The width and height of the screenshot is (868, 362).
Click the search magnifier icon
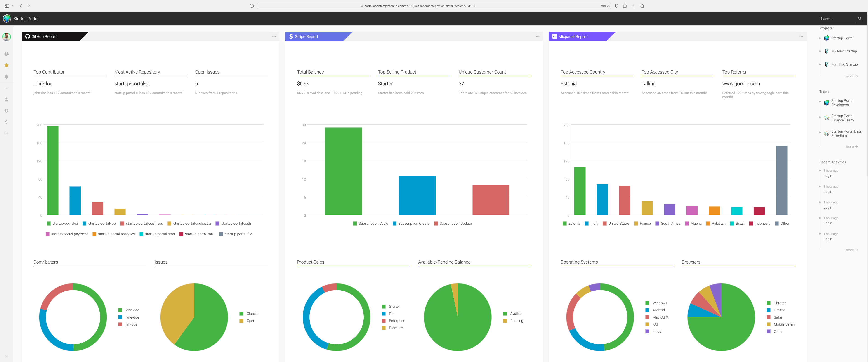(860, 19)
